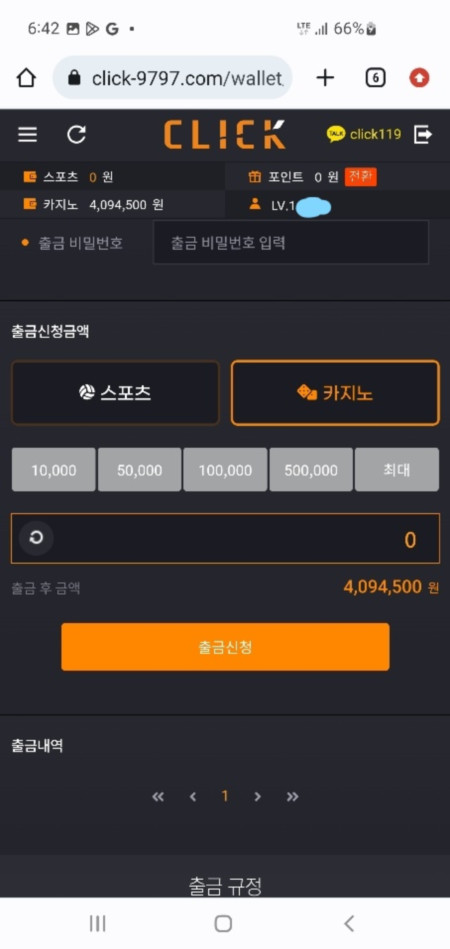Click the 출금 비밀번호 입력 field

291,243
